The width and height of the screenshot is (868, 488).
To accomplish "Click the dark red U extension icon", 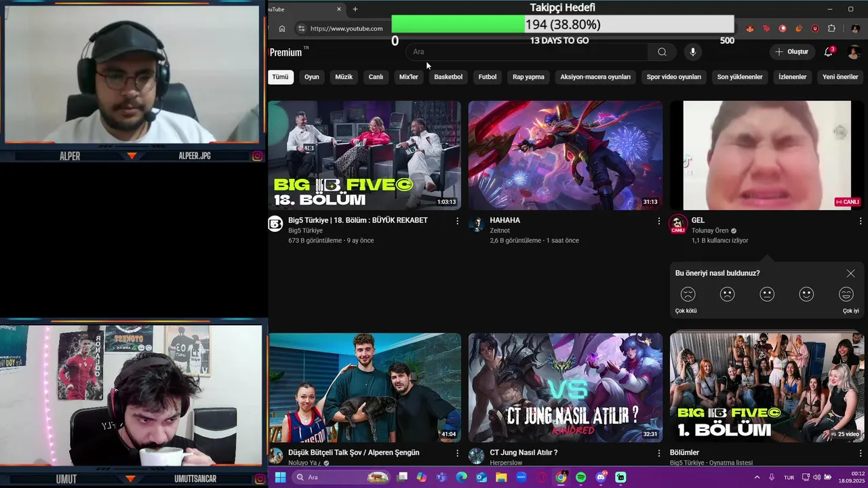I will (815, 28).
